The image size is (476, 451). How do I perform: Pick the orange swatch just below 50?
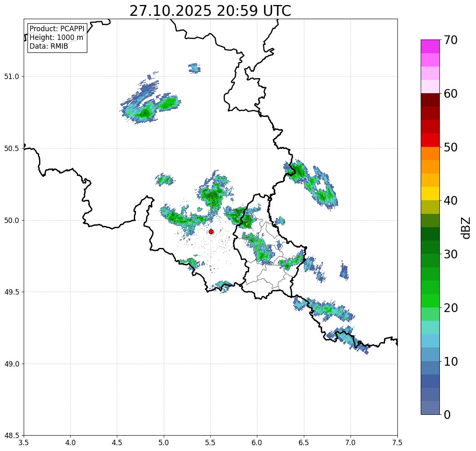pos(430,154)
